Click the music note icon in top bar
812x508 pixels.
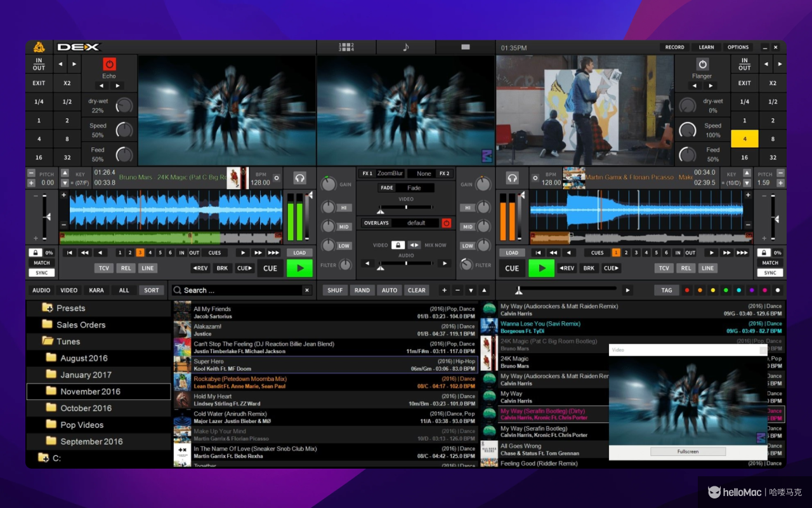pyautogui.click(x=406, y=47)
